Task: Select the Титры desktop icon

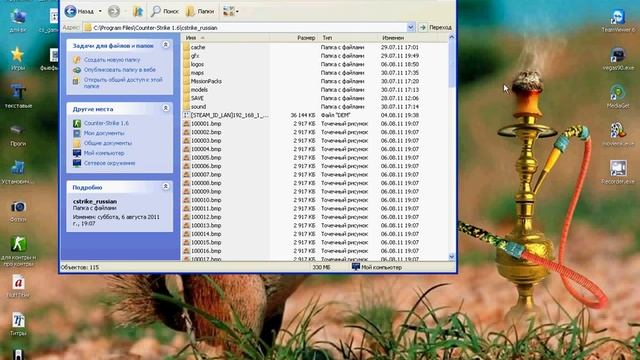Action: 18,324
